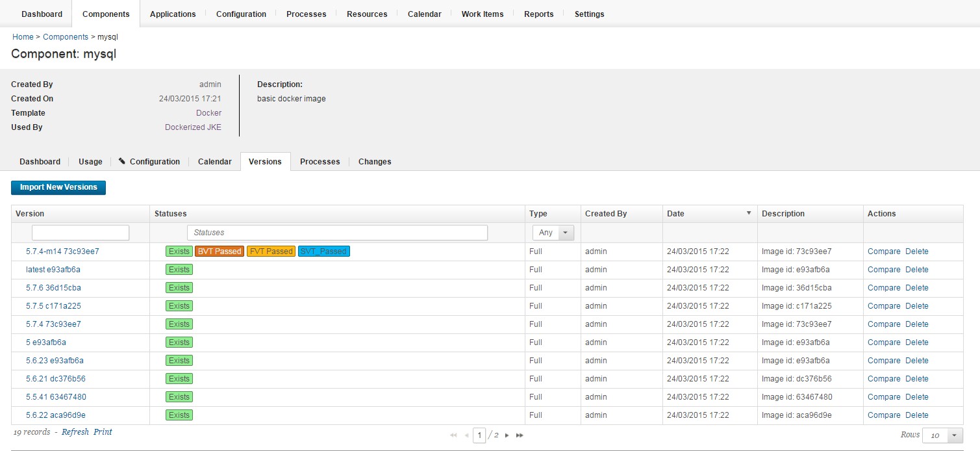Open the Calendar top tab
Image resolution: width=980 pixels, height=451 pixels.
point(425,14)
